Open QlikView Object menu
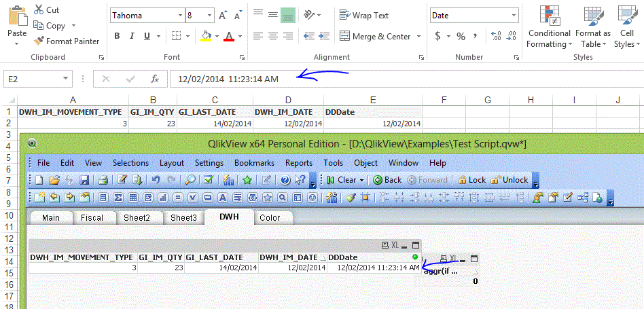Screen dimensions: 644x309 (365, 163)
